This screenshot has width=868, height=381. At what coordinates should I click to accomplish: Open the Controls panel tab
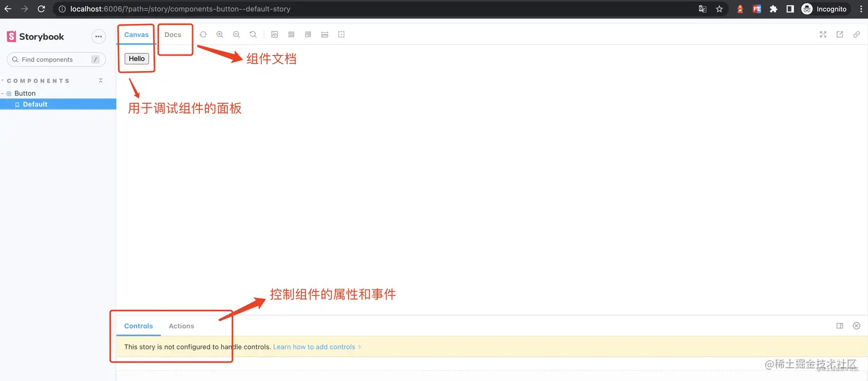tap(138, 326)
